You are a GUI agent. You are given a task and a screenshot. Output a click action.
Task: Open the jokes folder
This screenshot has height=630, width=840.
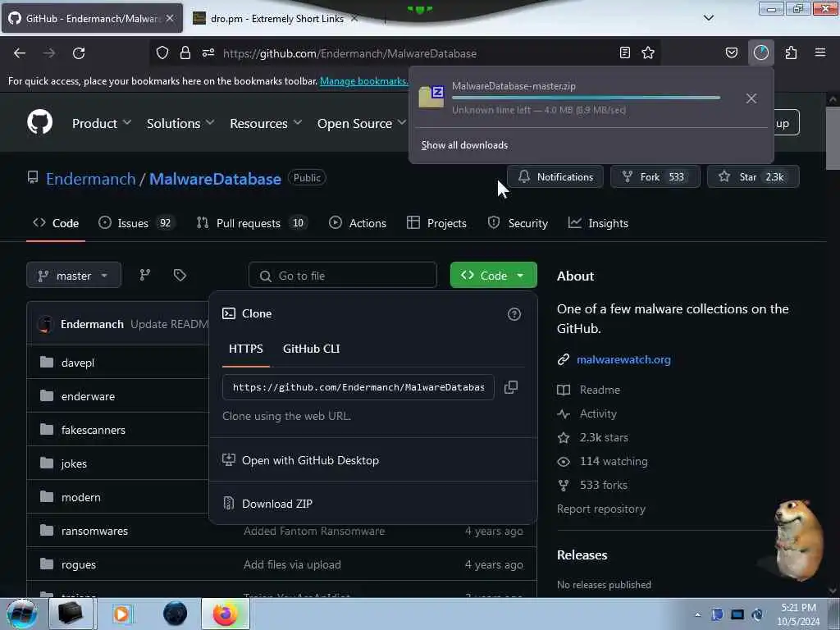(x=74, y=463)
